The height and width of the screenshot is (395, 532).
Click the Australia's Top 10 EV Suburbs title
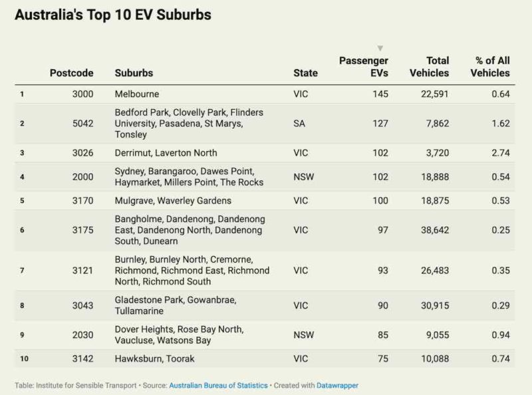112,15
